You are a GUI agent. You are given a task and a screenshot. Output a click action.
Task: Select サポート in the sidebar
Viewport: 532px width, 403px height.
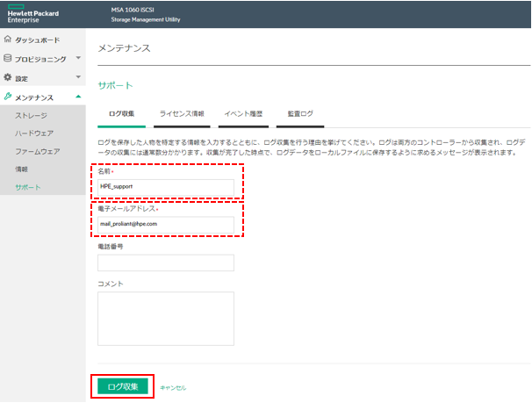(x=28, y=188)
